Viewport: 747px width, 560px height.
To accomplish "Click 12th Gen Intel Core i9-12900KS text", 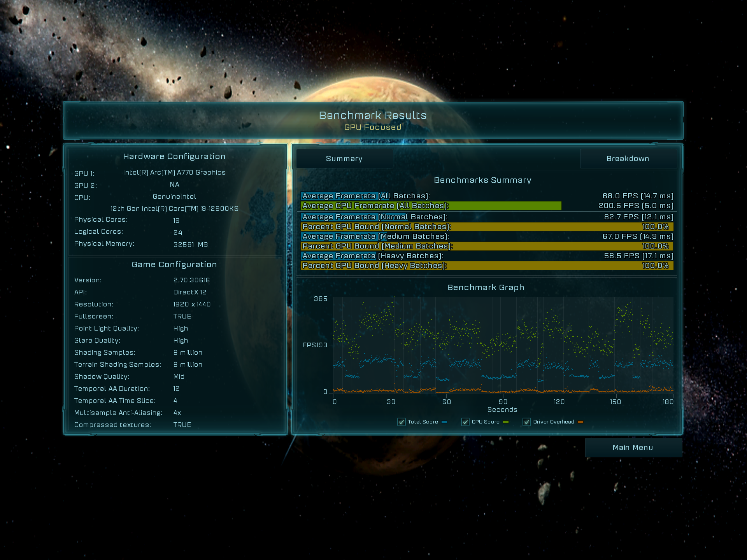I will click(174, 208).
